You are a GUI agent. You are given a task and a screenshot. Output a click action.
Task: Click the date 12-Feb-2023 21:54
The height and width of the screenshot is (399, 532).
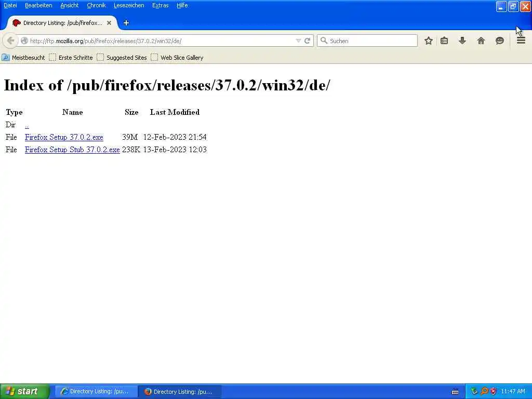[175, 137]
